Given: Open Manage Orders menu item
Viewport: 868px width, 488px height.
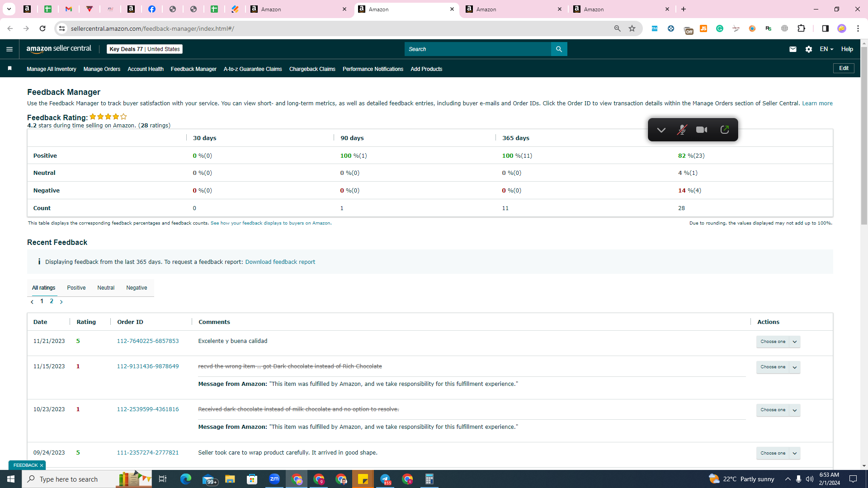Looking at the screenshot, I should [102, 69].
